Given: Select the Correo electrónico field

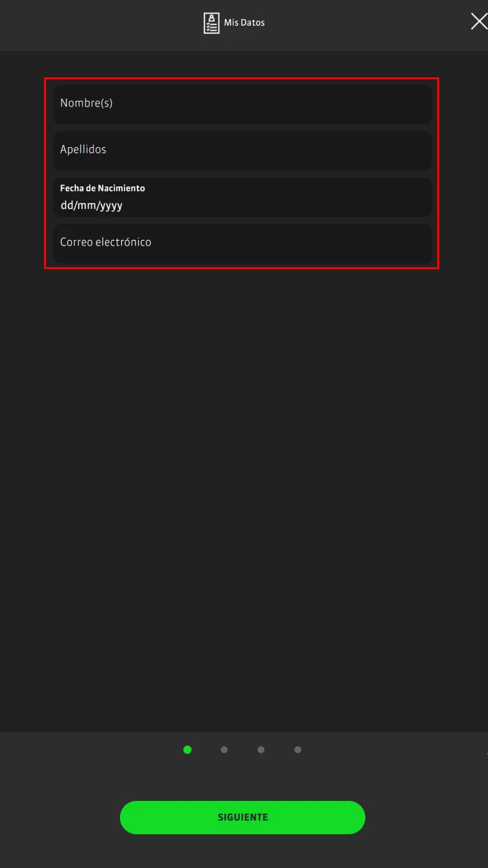Looking at the screenshot, I should pyautogui.click(x=243, y=243).
